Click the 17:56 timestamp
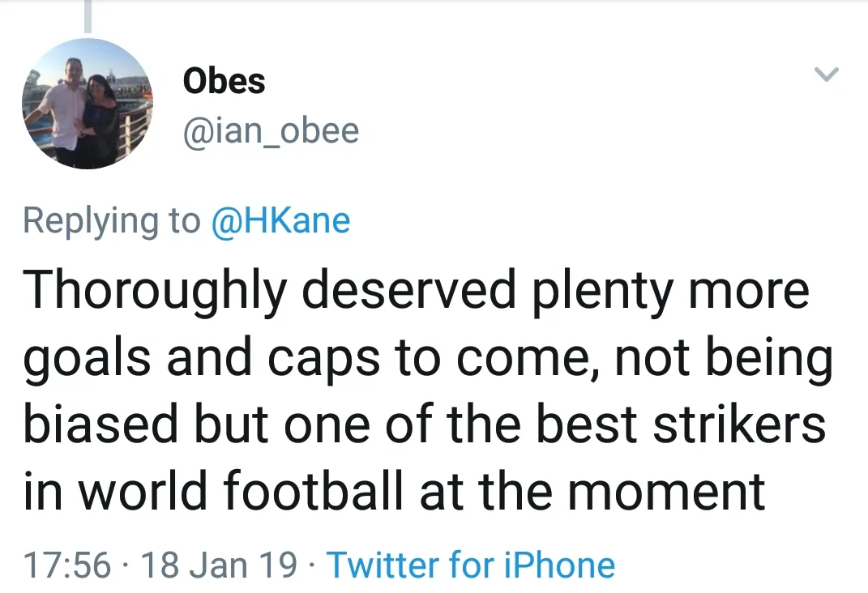868x593 pixels. pos(66,565)
